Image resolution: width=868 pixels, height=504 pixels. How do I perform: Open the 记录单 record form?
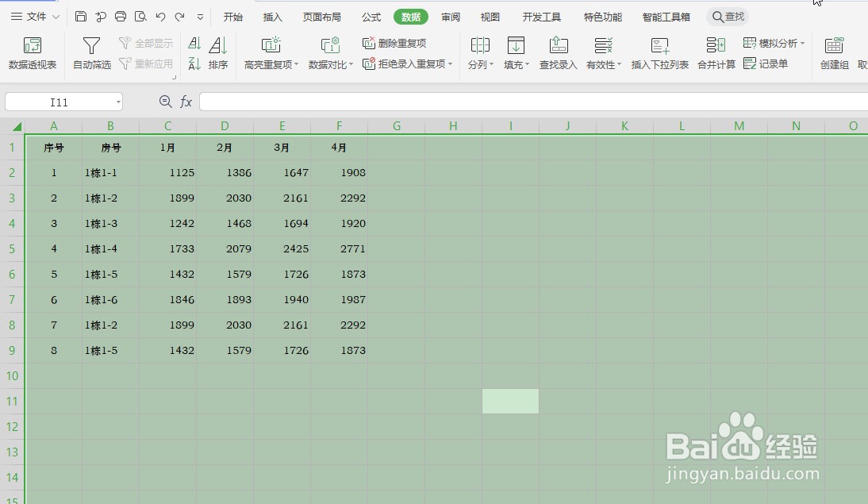click(768, 63)
